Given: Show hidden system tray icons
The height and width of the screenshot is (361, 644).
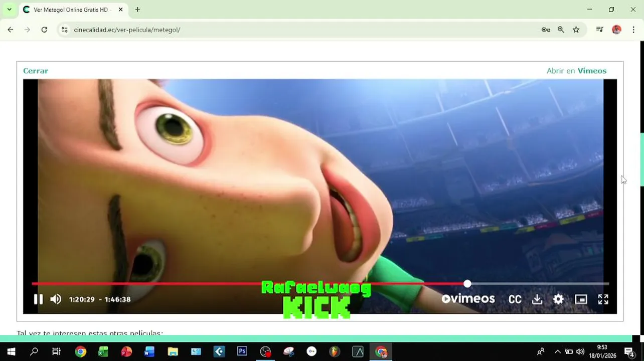Looking at the screenshot, I should point(557,351).
